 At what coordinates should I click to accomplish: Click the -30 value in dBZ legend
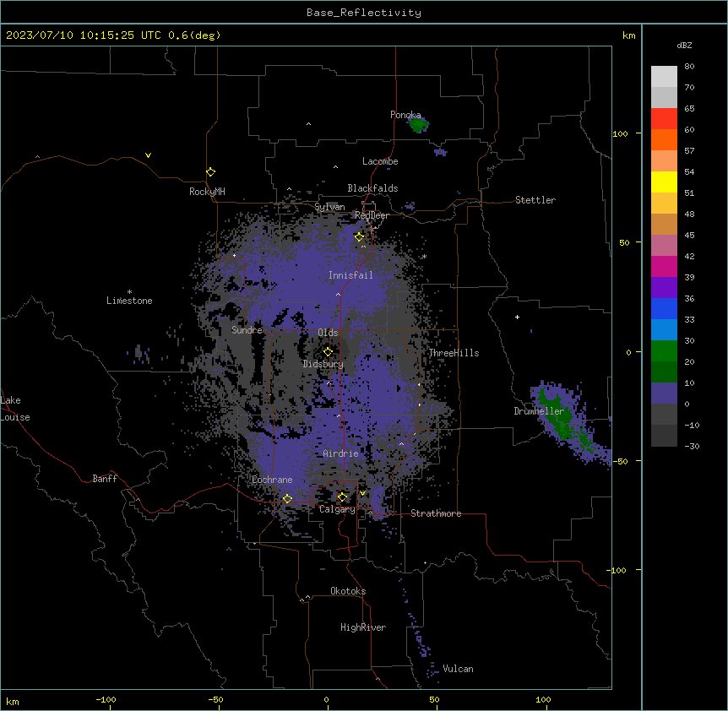tap(692, 447)
